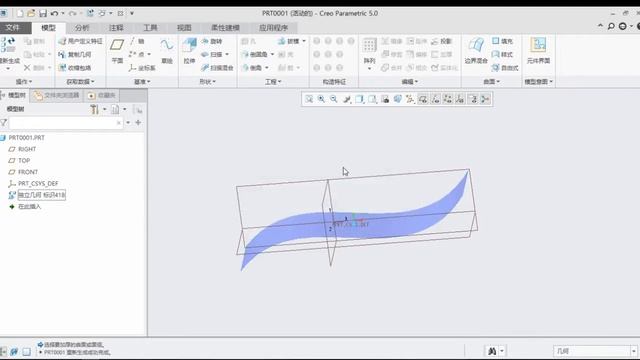640x360 pixels.
Task: Click the search magnifier icon at top right
Action: coord(611,26)
